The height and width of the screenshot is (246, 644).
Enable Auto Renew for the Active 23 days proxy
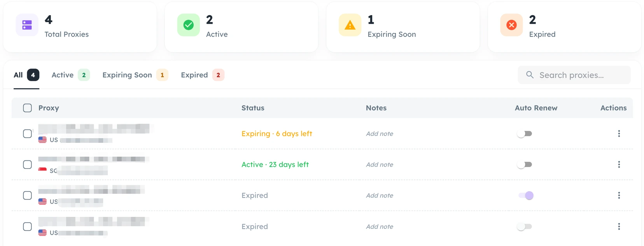525,165
